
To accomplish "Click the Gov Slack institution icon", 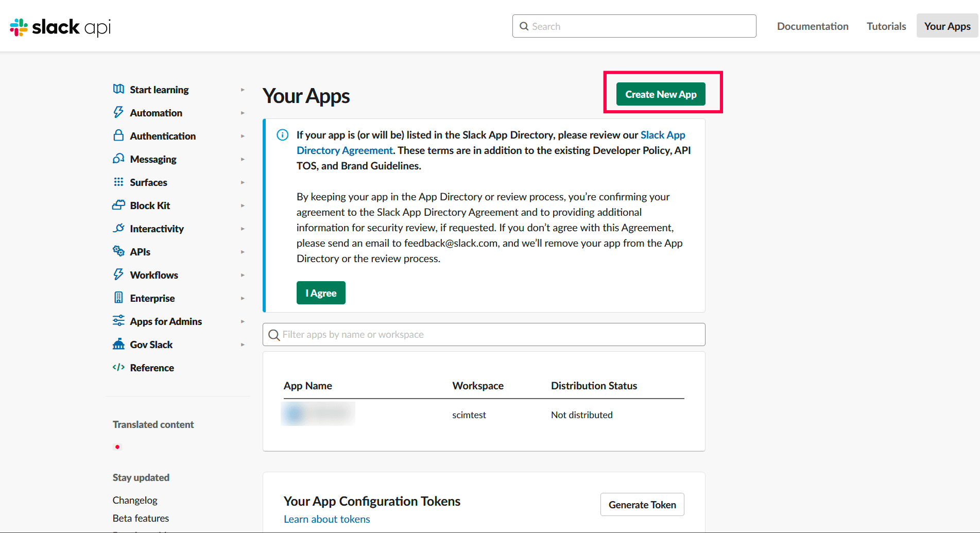I will pos(118,344).
